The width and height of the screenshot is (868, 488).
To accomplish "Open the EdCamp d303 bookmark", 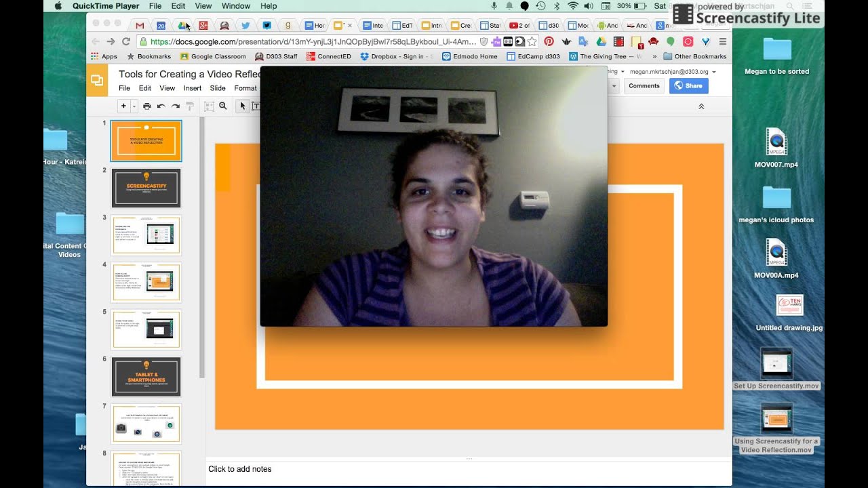I will (x=534, y=56).
